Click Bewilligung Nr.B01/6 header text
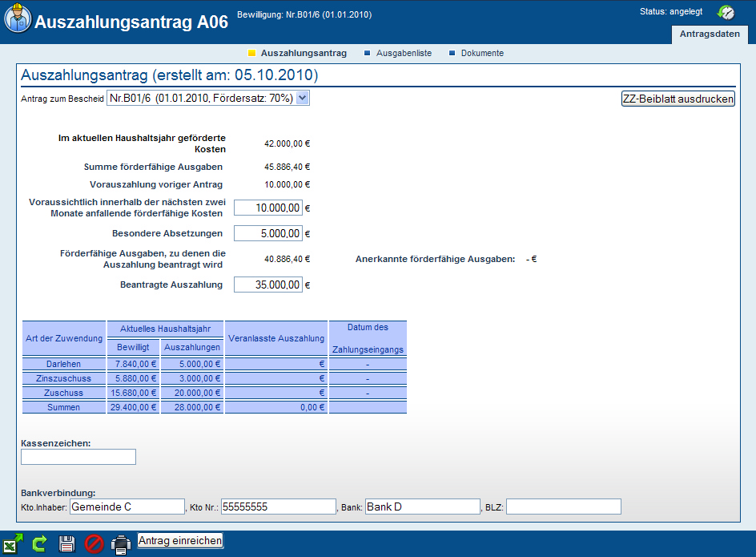 [x=304, y=14]
